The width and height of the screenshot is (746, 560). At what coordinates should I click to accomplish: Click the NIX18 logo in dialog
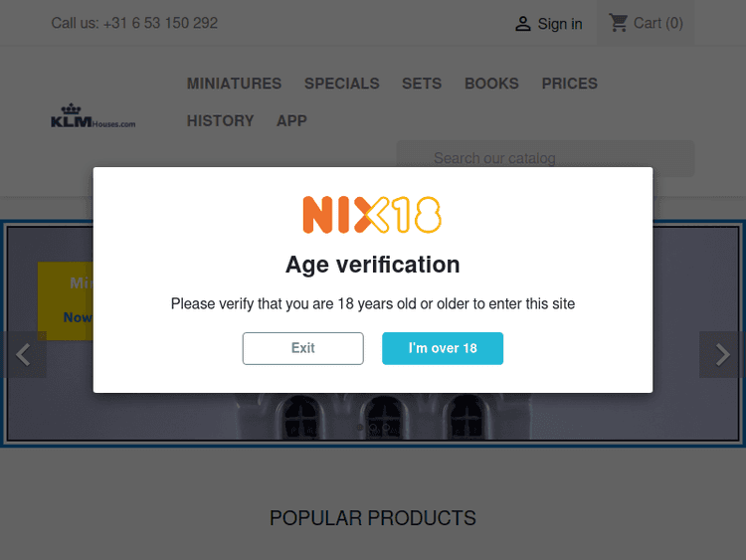click(x=372, y=215)
